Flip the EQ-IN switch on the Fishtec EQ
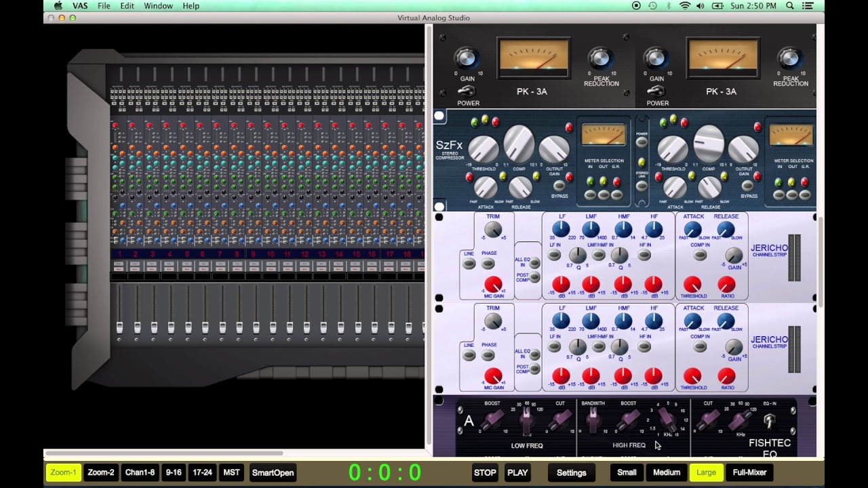Viewport: 868px width, 488px height. (769, 422)
